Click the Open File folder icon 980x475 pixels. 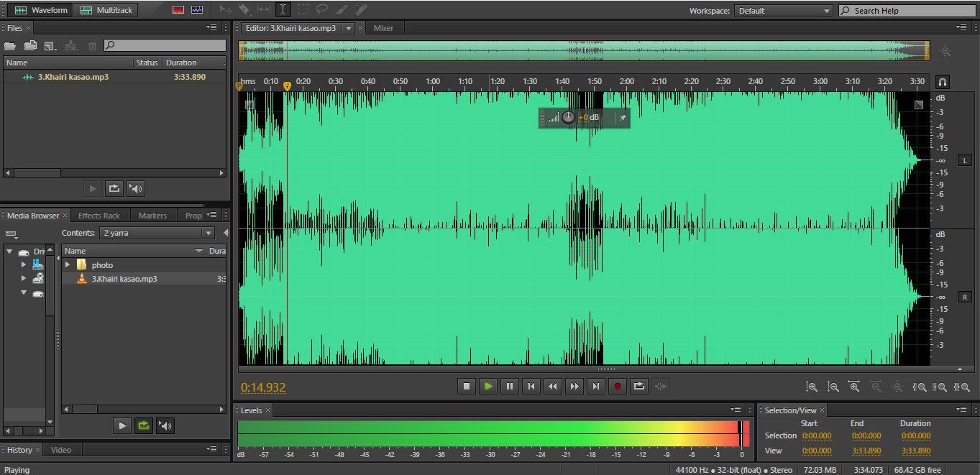pos(10,46)
